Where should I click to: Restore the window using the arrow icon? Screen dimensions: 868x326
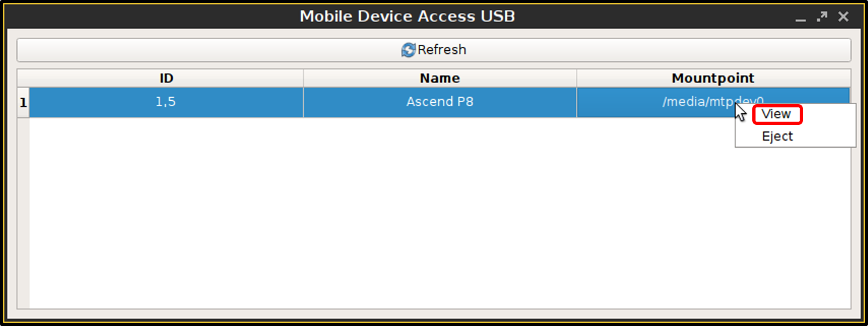[x=822, y=17]
